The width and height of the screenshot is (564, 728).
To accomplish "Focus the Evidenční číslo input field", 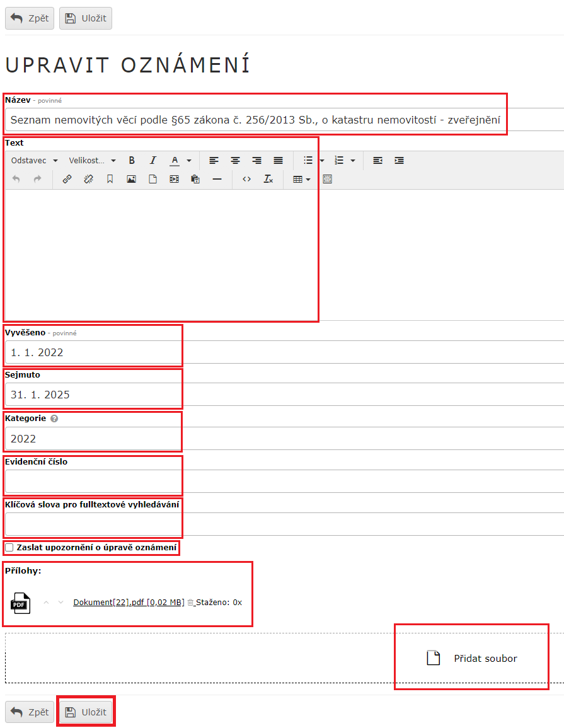I will (x=284, y=481).
